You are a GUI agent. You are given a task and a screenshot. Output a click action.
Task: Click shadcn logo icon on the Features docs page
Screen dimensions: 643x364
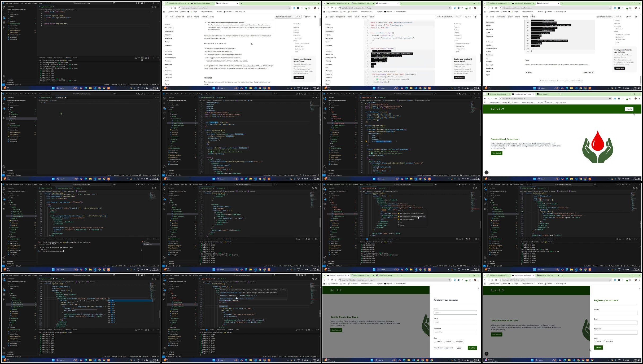166,17
